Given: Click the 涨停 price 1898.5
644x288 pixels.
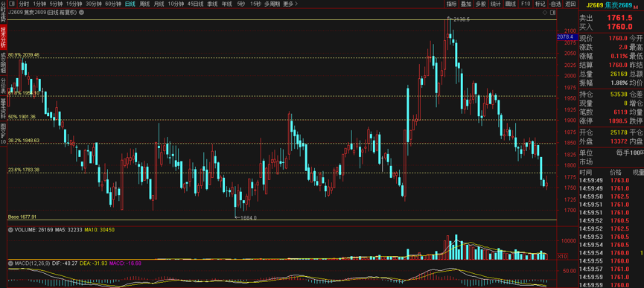Looking at the screenshot, I should click(618, 121).
